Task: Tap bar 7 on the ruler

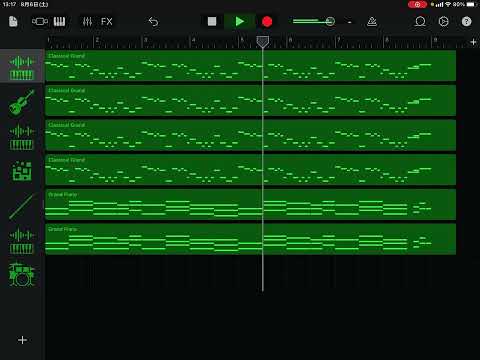Action: pos(338,40)
